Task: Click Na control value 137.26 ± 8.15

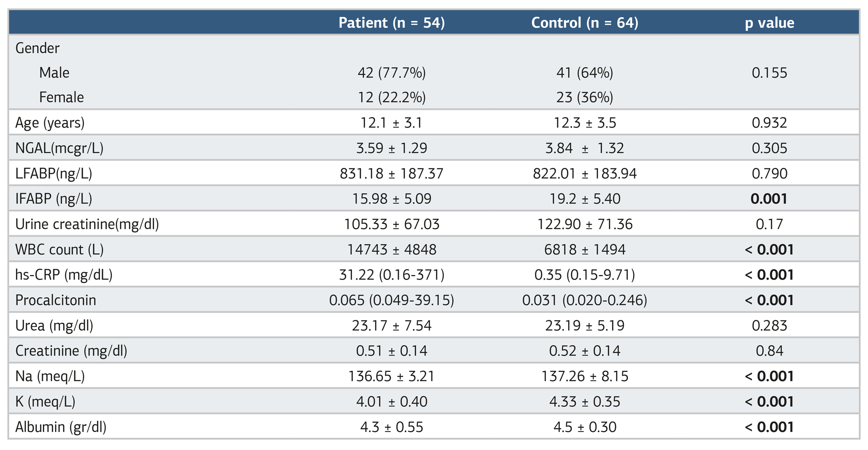Action: tap(585, 376)
